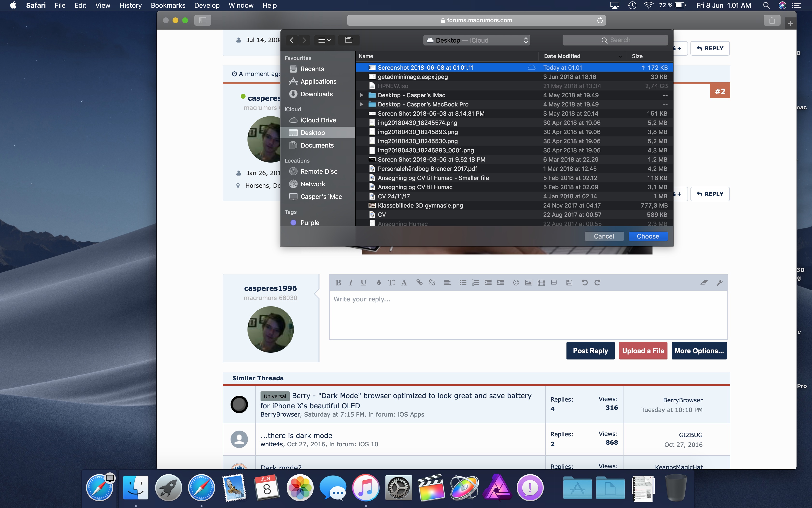Viewport: 812px width, 508px height.
Task: Expand the Desktop - Casper's MacBook Pro folder
Action: (x=361, y=104)
